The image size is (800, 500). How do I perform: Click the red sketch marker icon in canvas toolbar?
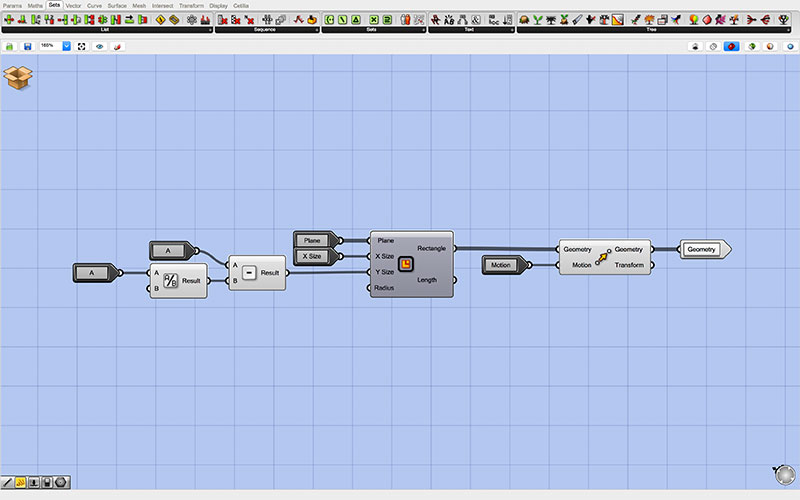pos(117,46)
